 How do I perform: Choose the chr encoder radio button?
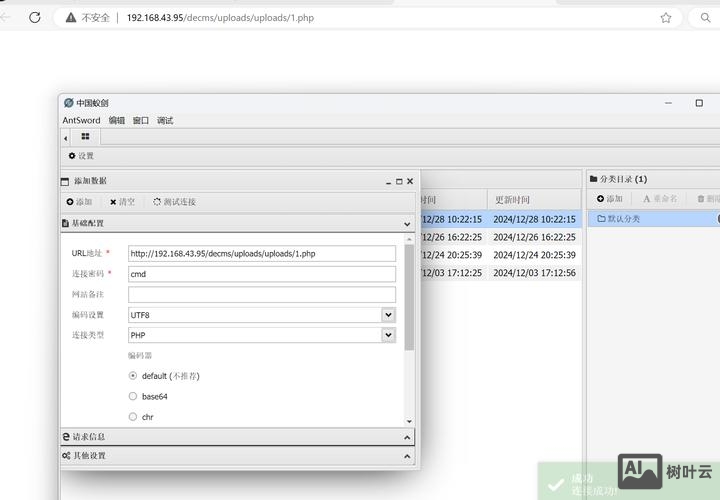coord(133,416)
